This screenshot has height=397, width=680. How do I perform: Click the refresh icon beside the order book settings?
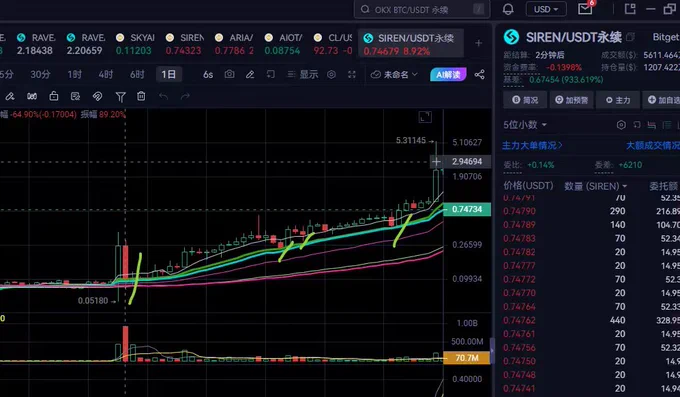pyautogui.click(x=637, y=125)
